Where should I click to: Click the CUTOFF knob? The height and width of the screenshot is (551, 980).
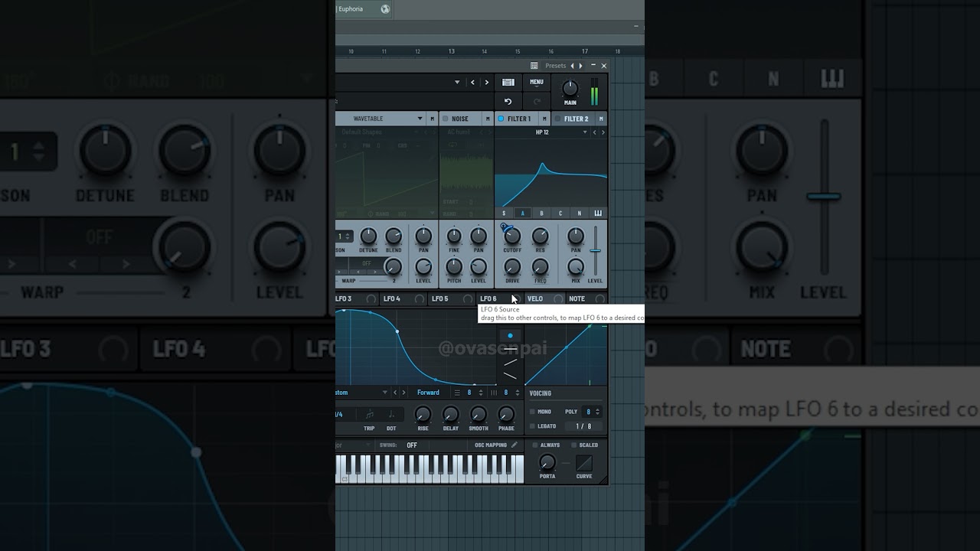[512, 236]
